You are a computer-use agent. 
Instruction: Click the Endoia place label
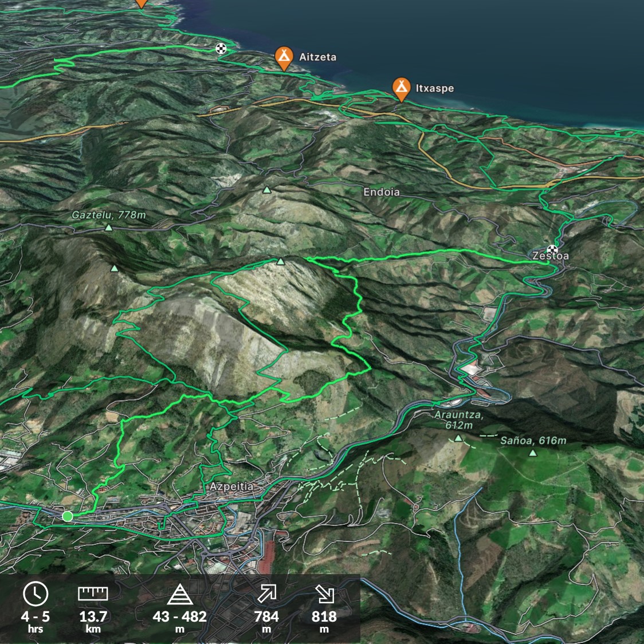tap(381, 192)
